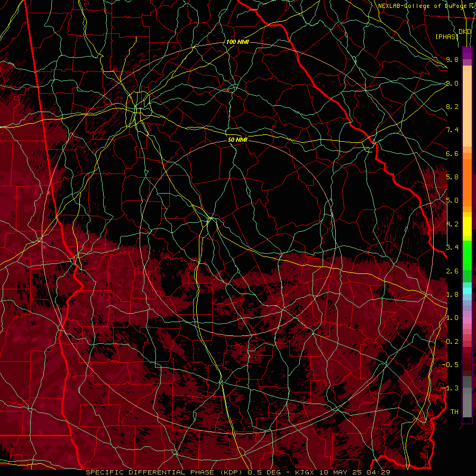This screenshot has width=476, height=476.
Task: Click the 8.2 value on the color scale
Action: coord(452,106)
